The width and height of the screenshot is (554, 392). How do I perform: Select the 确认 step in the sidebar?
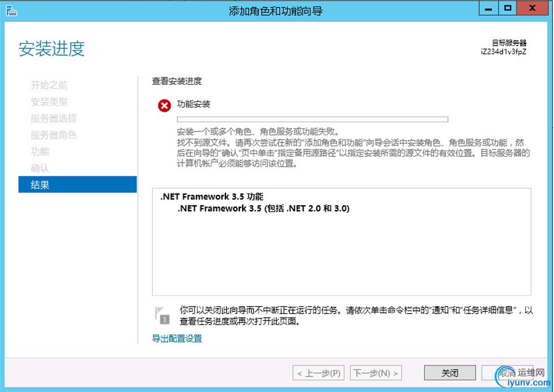tap(40, 168)
